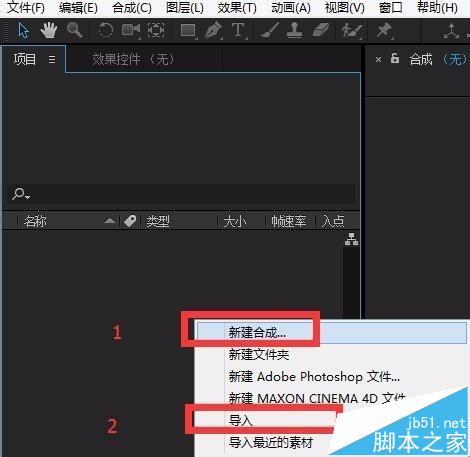Screen dimensions: 470x457
Task: Choose 新建 MAXON CINEMA 4D 文件
Action: 317,398
